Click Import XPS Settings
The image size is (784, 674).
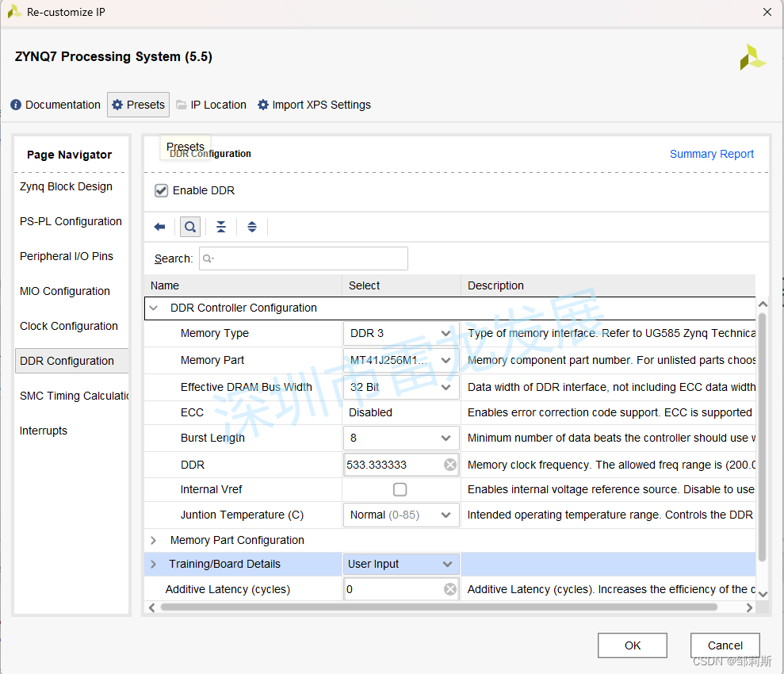(314, 105)
